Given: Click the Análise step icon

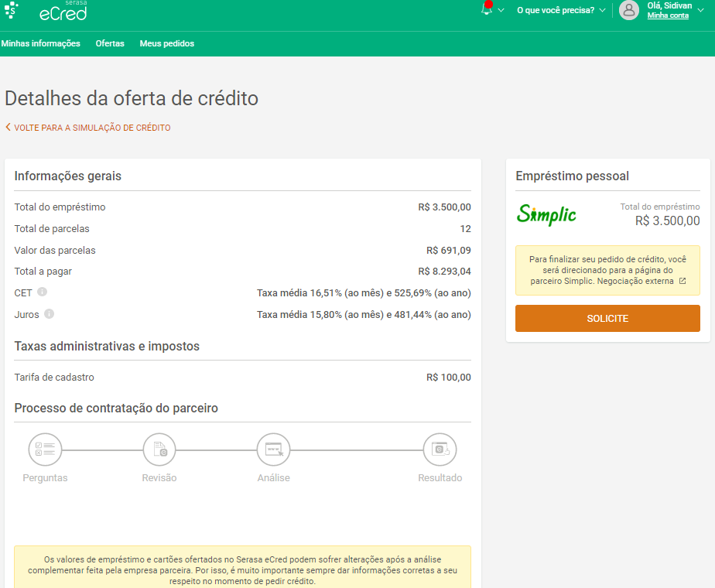Looking at the screenshot, I should [274, 450].
